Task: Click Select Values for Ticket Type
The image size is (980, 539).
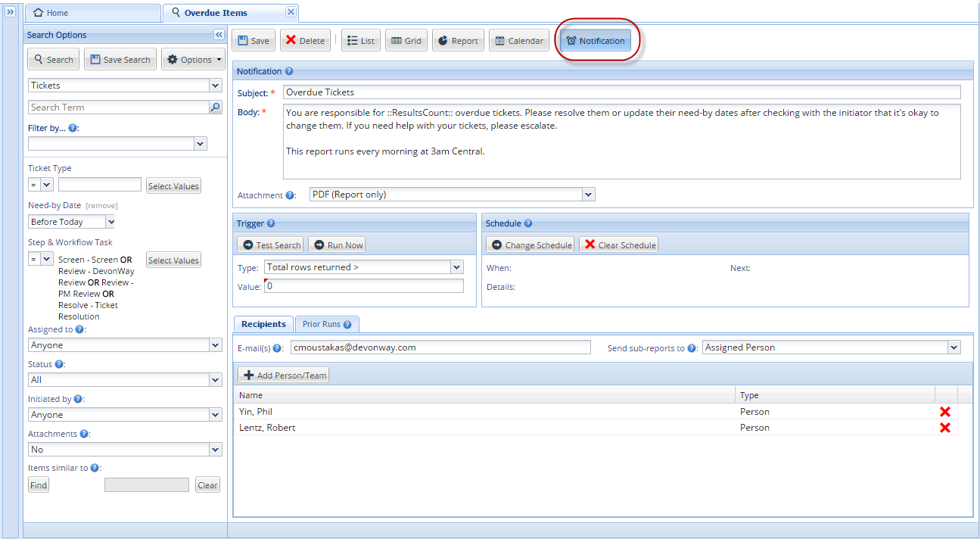Action: pyautogui.click(x=173, y=186)
